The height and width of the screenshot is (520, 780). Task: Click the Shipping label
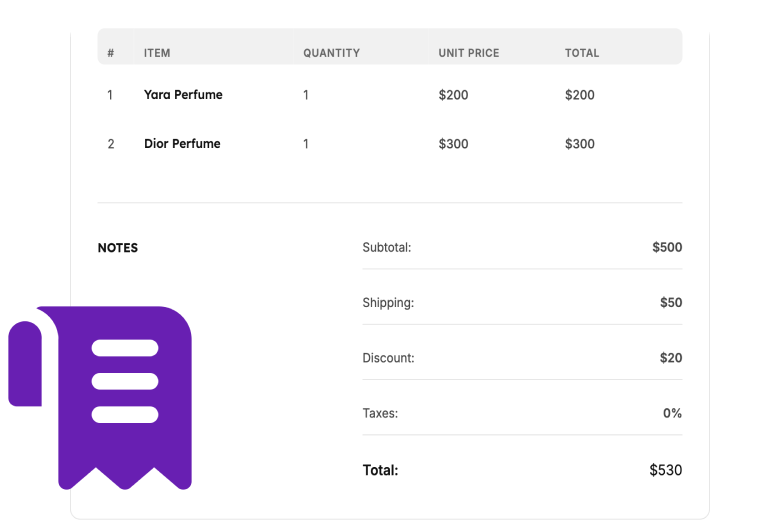(x=388, y=303)
